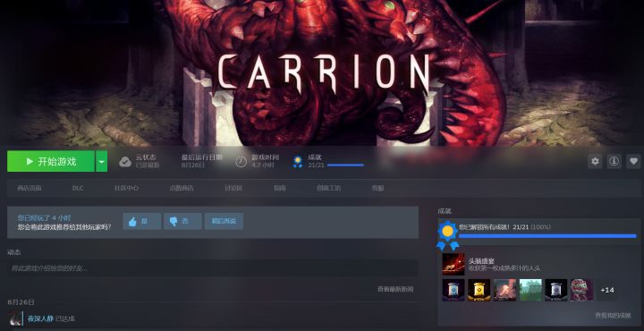Open the dropdown arrow beside 开始游戏

101,161
